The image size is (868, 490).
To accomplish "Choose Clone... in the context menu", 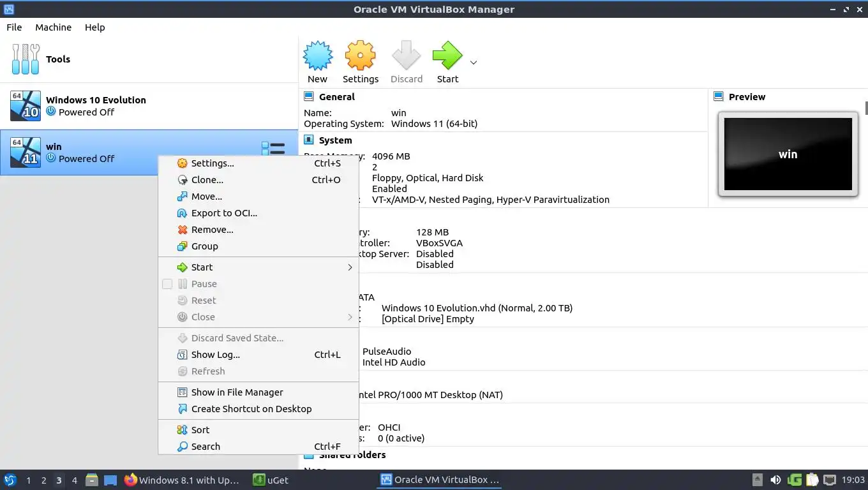I will point(258,180).
